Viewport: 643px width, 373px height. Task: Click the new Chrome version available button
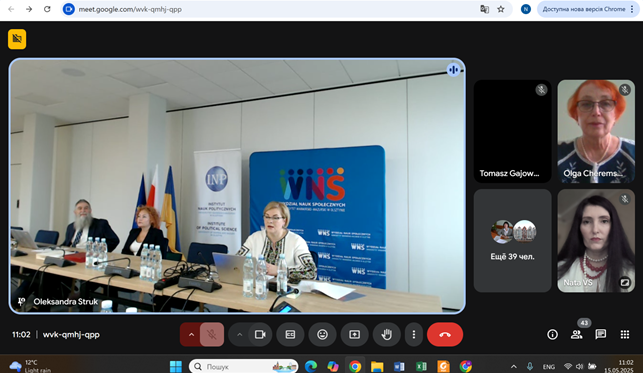click(584, 9)
